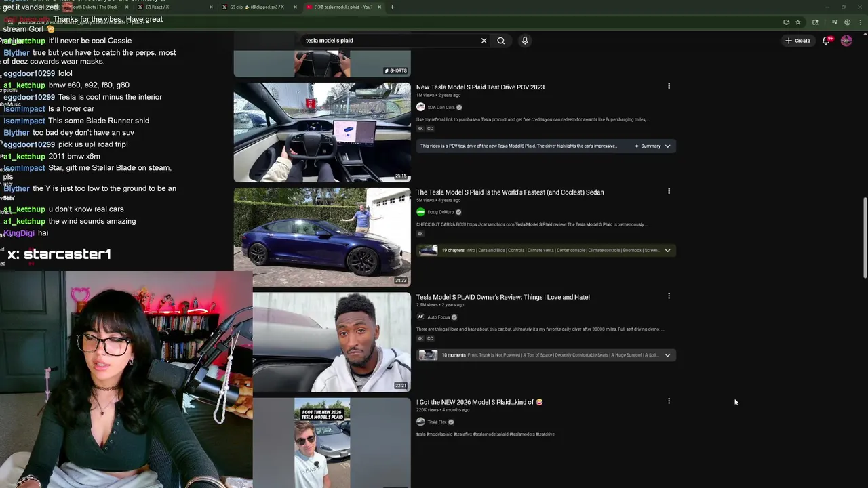Click chat message 'This some Blade Runner shid'
Viewport: 868px width, 488px height.
pos(98,121)
